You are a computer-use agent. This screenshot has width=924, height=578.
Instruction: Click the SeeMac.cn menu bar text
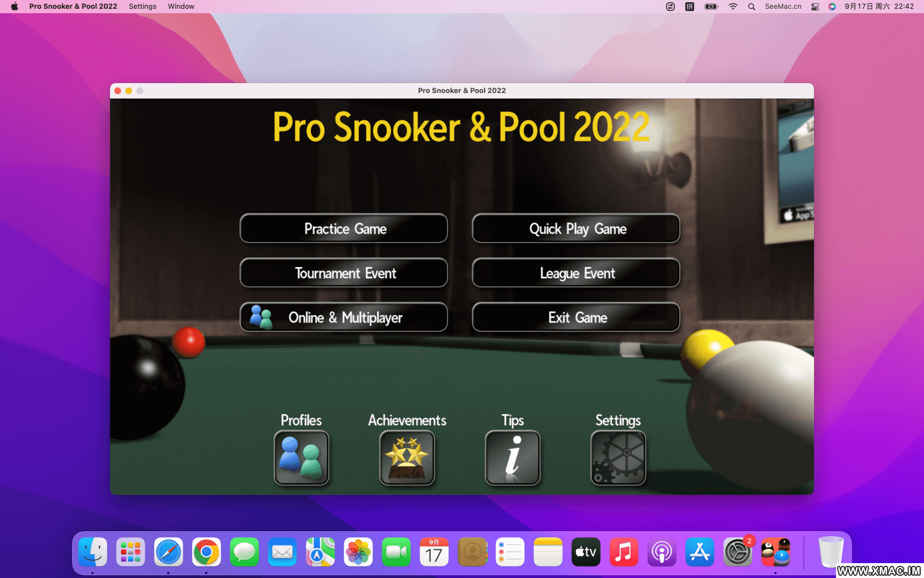[x=783, y=7]
